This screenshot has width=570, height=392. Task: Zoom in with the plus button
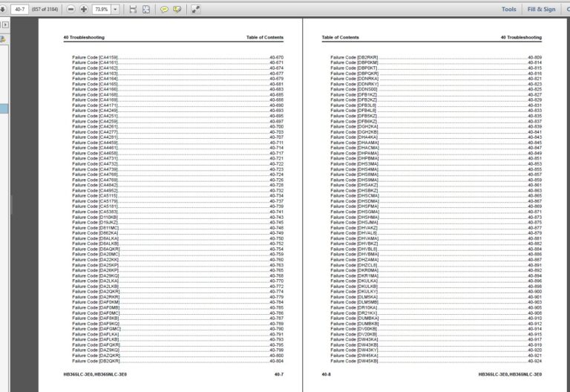[x=84, y=9]
